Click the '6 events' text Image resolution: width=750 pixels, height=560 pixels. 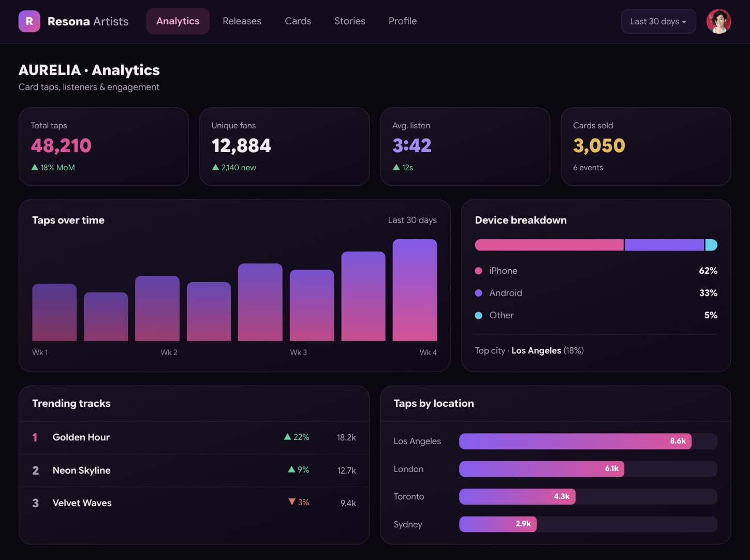[x=588, y=167]
